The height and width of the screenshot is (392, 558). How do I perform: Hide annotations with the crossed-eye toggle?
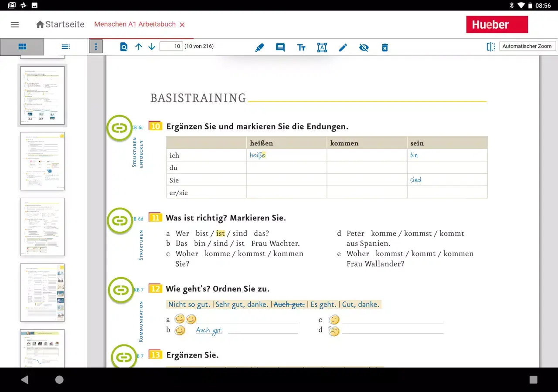pyautogui.click(x=364, y=47)
